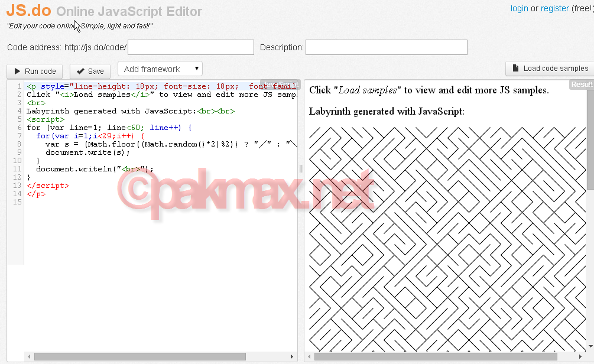The image size is (594, 364).
Task: Click left arrow of result pane scrollbar
Action: tap(309, 357)
